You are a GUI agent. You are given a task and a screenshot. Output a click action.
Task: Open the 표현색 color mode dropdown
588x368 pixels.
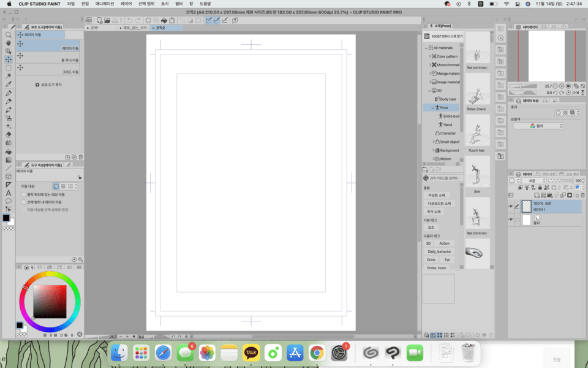[x=538, y=125]
